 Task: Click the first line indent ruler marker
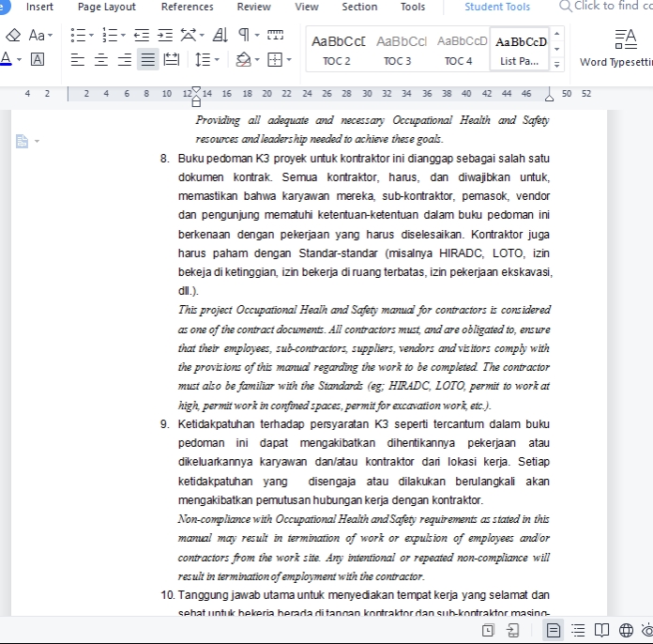(196, 89)
